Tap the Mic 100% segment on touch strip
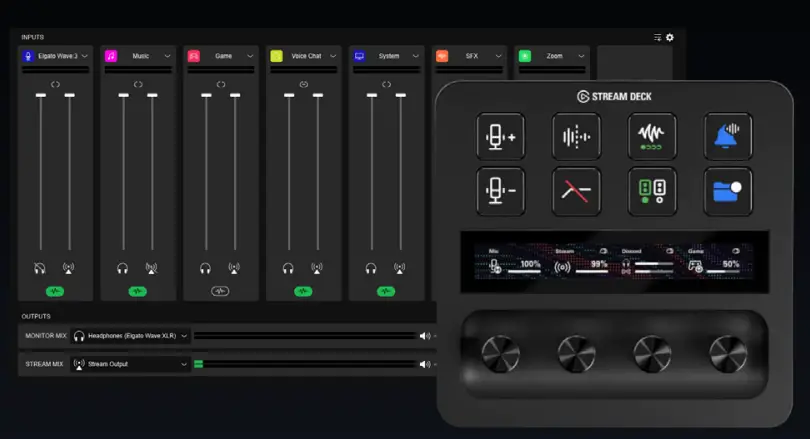The height and width of the screenshot is (439, 810). 515,262
